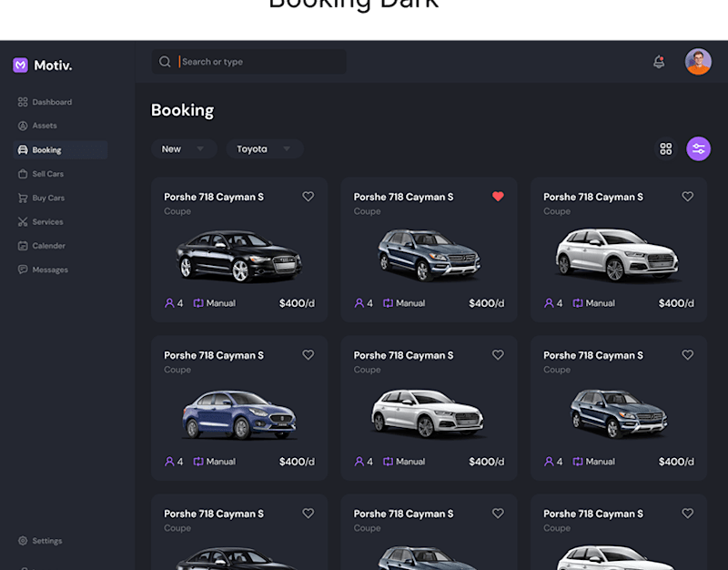
Task: Open the second-row blue Mercedes SUV image
Action: [619, 413]
